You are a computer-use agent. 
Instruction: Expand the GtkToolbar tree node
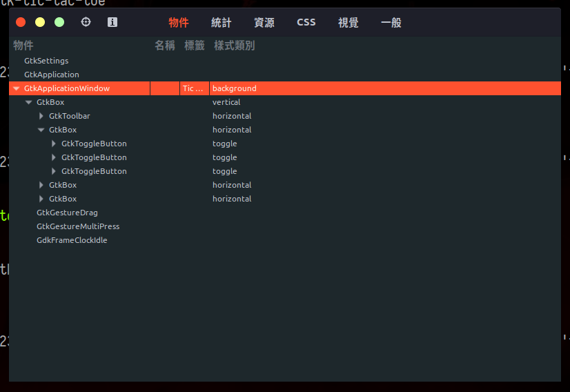(41, 116)
